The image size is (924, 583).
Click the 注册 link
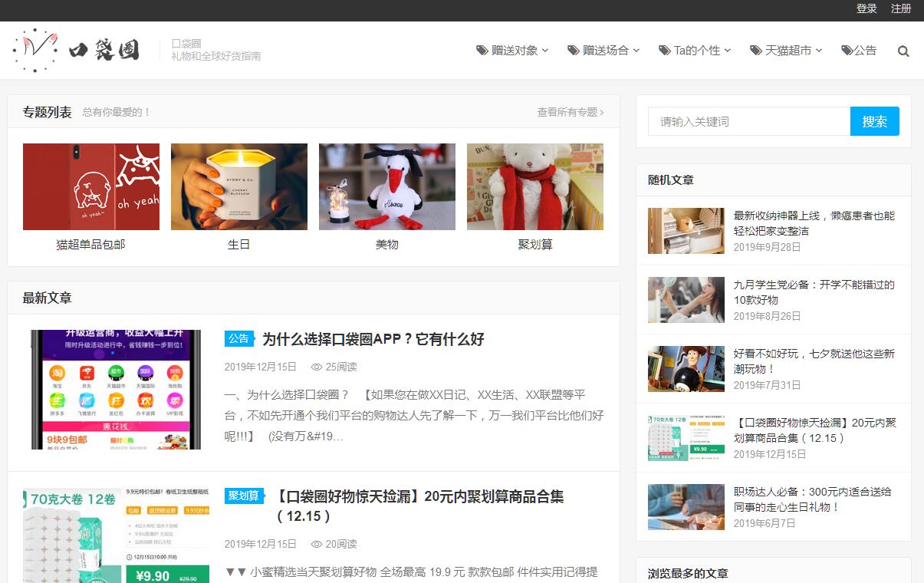tap(901, 8)
